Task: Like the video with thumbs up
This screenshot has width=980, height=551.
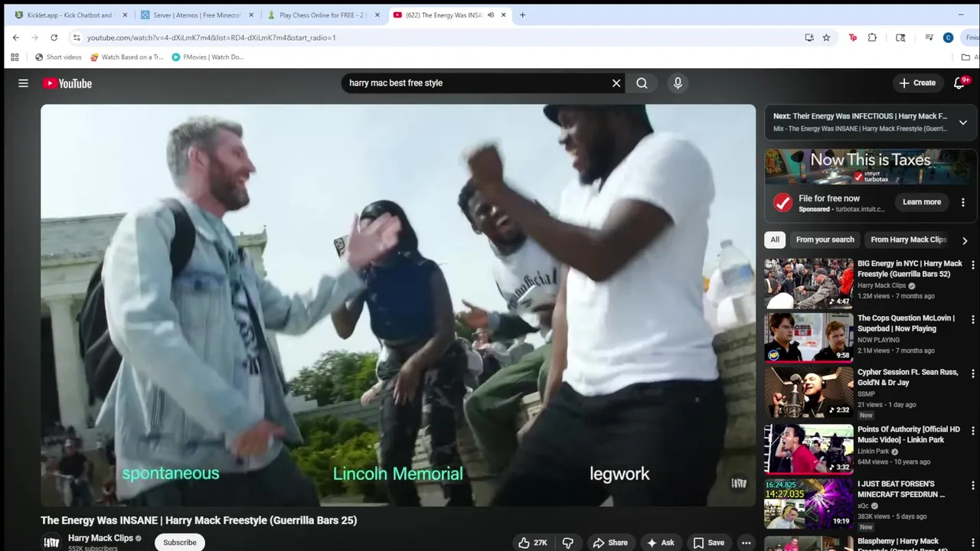Action: click(x=533, y=543)
